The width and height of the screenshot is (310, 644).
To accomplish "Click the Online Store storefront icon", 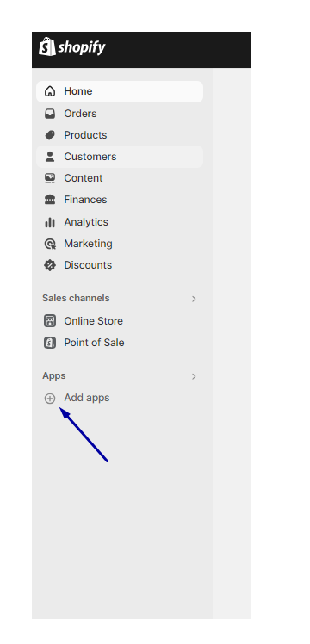I will click(50, 321).
